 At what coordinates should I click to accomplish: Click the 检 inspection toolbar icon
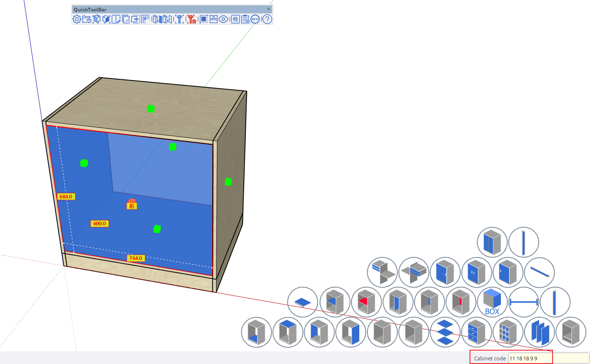[235, 19]
